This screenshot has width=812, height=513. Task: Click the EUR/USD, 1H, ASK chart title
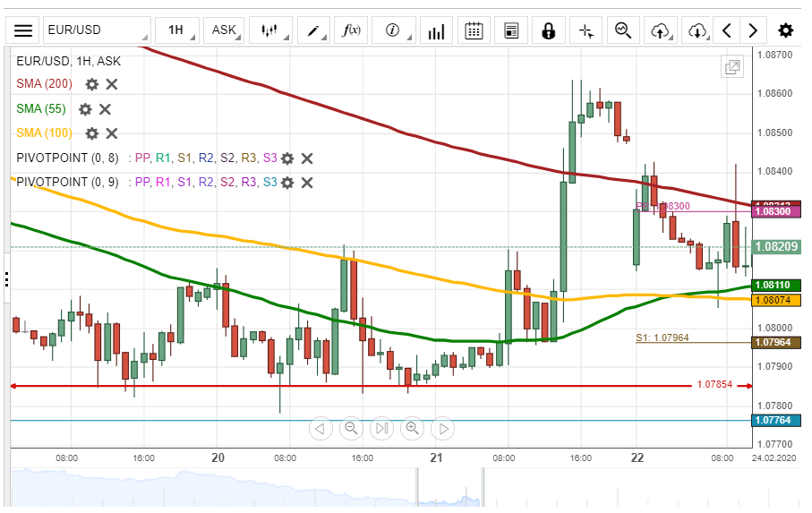coord(68,61)
